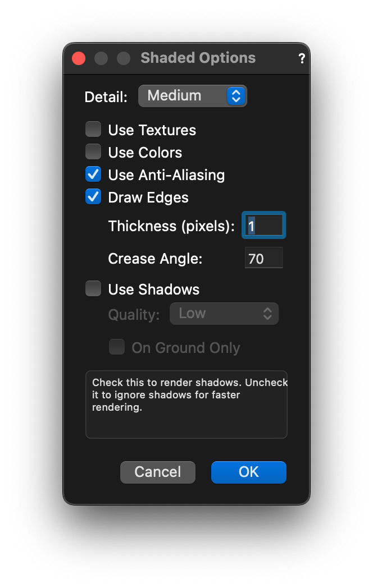Viewport: 373px width, 588px height.
Task: Click the Draw Edges label text
Action: pos(148,197)
